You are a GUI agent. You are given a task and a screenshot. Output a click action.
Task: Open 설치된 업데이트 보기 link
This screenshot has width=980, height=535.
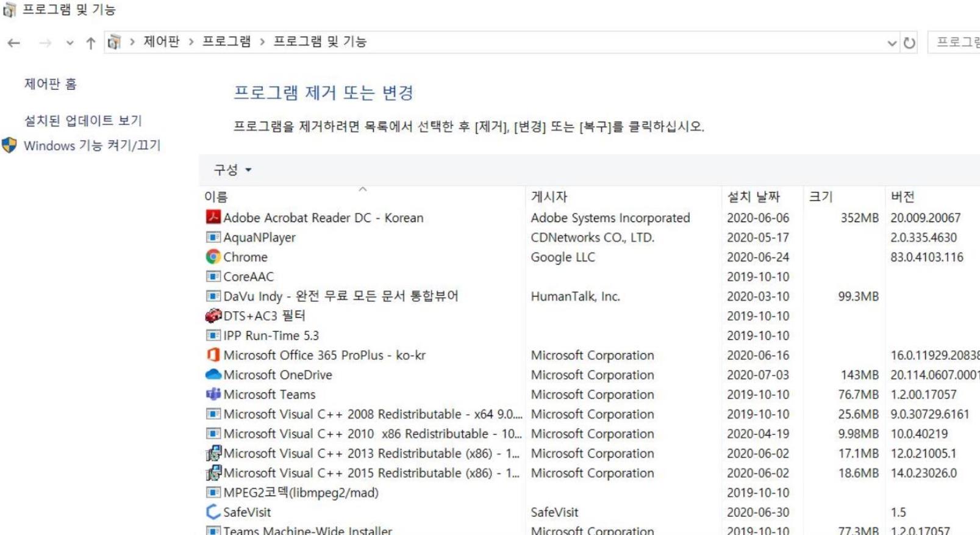83,120
